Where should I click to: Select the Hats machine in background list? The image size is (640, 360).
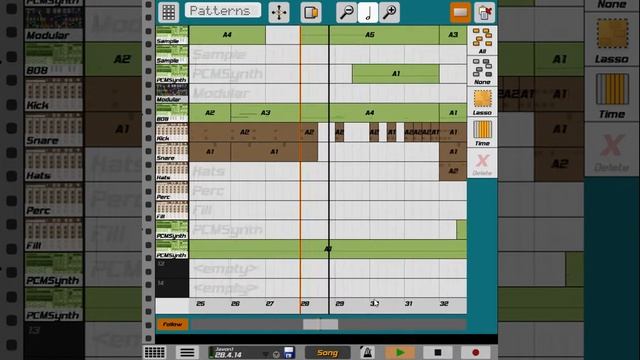point(54,165)
